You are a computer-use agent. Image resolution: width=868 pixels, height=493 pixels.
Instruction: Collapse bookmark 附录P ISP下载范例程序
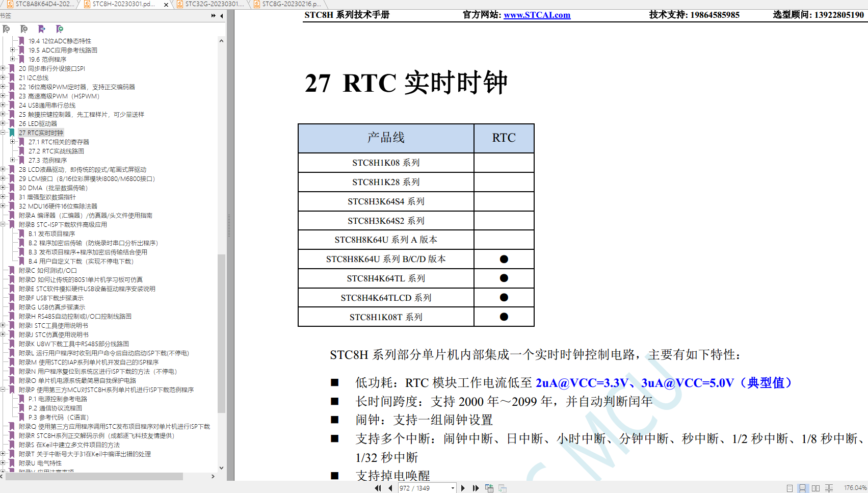tap(3, 390)
